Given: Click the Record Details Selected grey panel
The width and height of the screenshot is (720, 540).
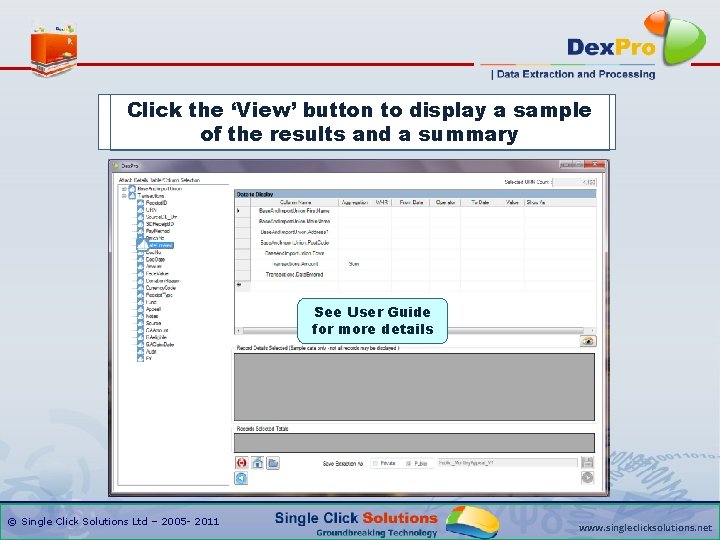Looking at the screenshot, I should click(414, 387).
